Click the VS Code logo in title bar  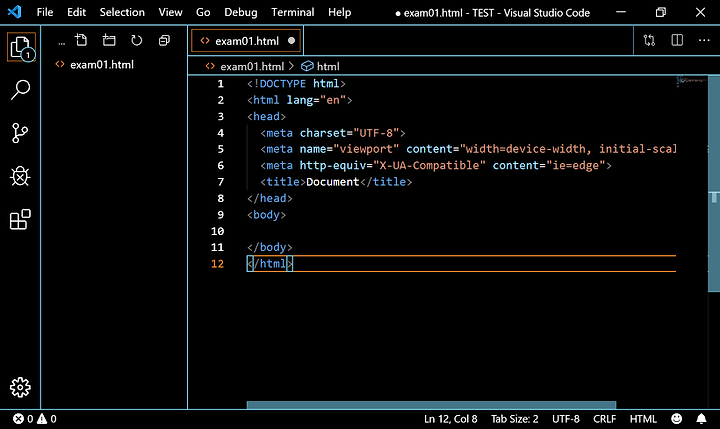coord(14,12)
